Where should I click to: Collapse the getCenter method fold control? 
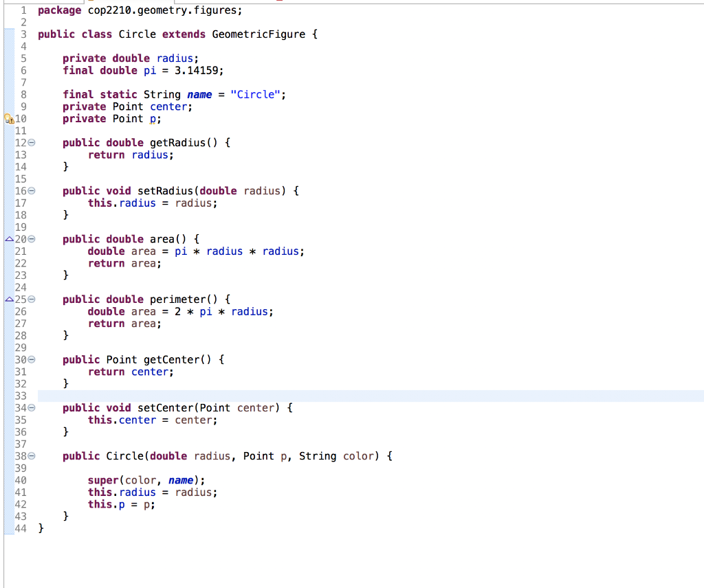coord(32,359)
